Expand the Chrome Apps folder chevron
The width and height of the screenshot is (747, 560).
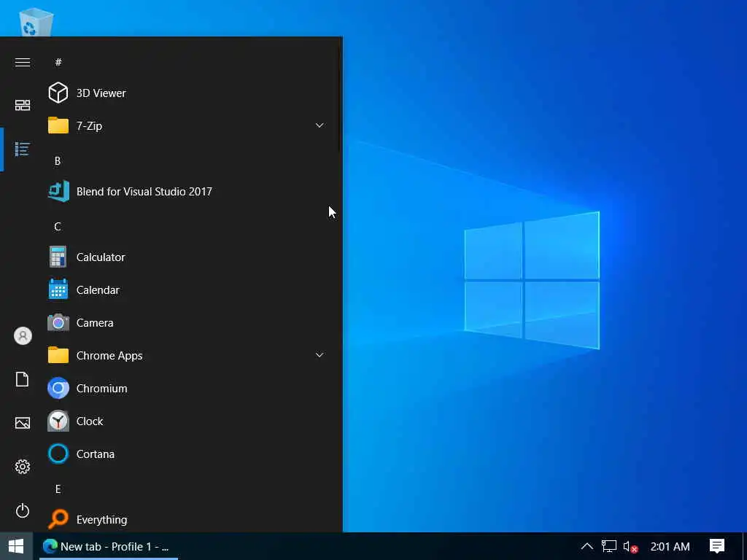(320, 355)
